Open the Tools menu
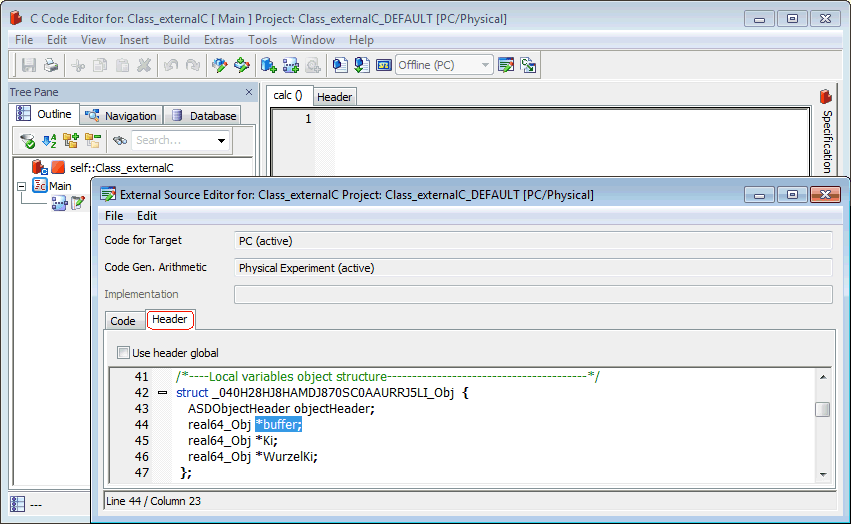The height and width of the screenshot is (524, 851). (x=263, y=40)
